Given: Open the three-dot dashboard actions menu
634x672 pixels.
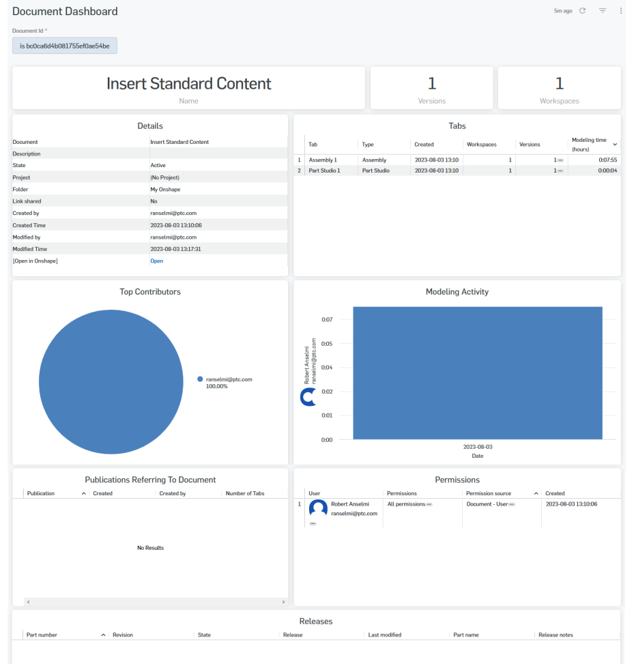Looking at the screenshot, I should point(621,11).
